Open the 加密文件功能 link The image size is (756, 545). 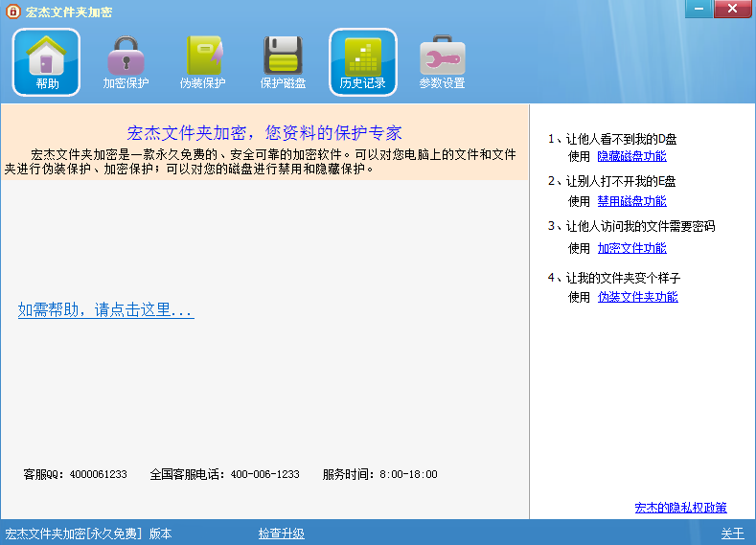[631, 248]
